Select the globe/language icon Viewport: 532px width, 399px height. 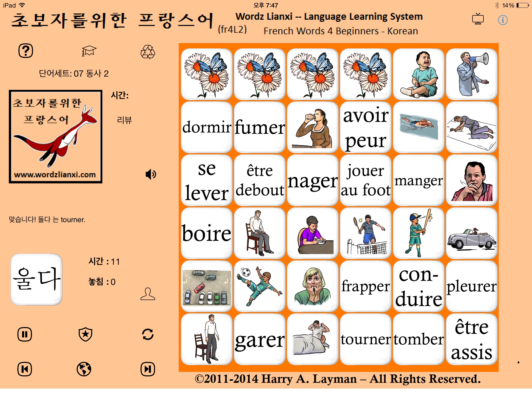pos(86,369)
